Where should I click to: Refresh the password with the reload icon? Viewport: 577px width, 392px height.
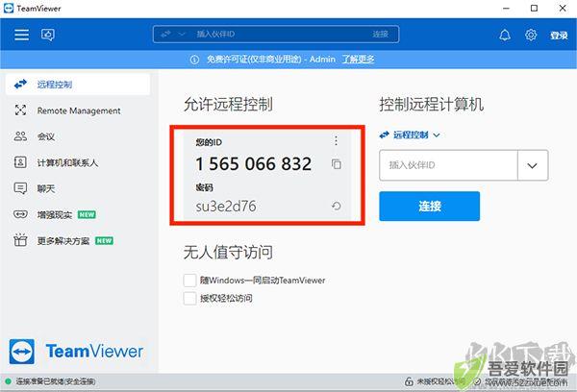click(x=336, y=206)
